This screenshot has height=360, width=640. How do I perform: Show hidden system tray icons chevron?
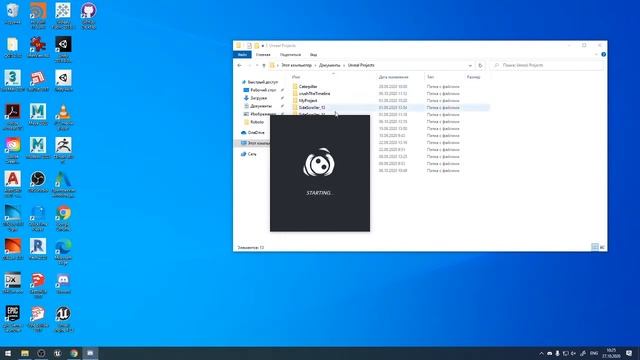541,353
